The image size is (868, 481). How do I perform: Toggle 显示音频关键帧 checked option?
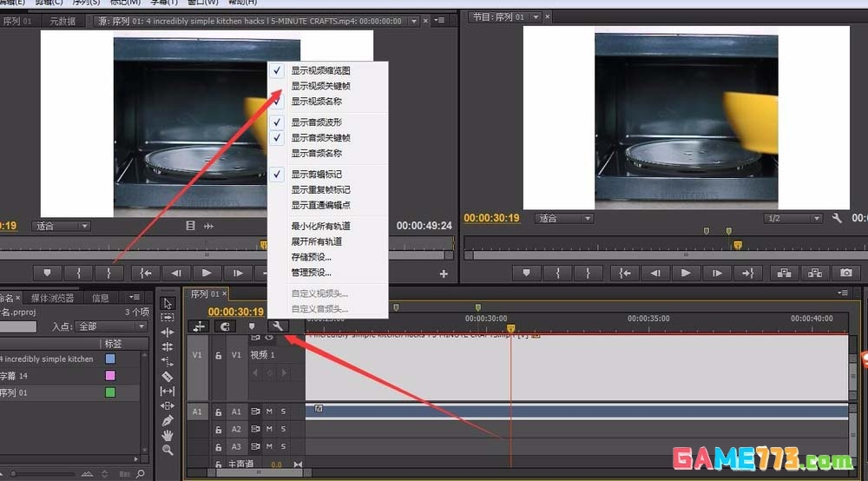coord(327,138)
